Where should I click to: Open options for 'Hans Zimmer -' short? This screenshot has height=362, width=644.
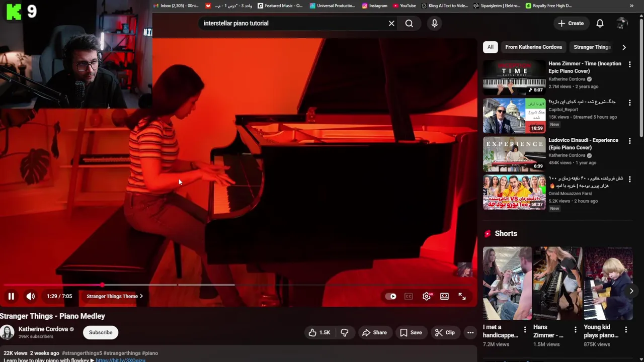tap(575, 330)
